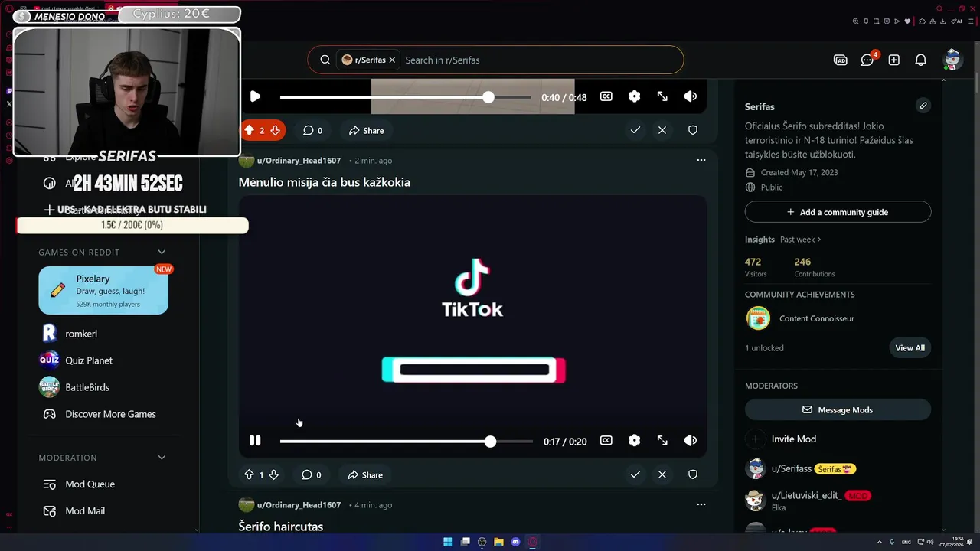Remove the Mėnulio misija post with X
Viewport: 980px width, 551px height.
662,474
